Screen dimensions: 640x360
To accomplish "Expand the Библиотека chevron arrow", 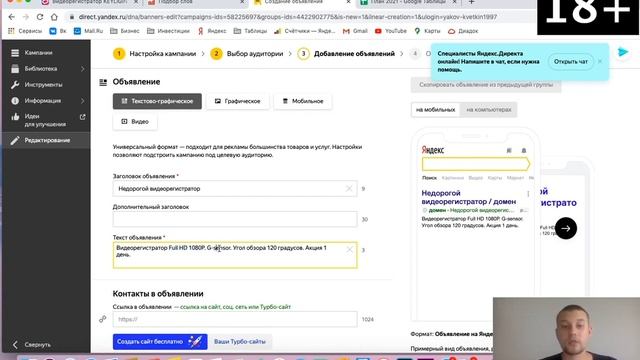I will [x=82, y=69].
